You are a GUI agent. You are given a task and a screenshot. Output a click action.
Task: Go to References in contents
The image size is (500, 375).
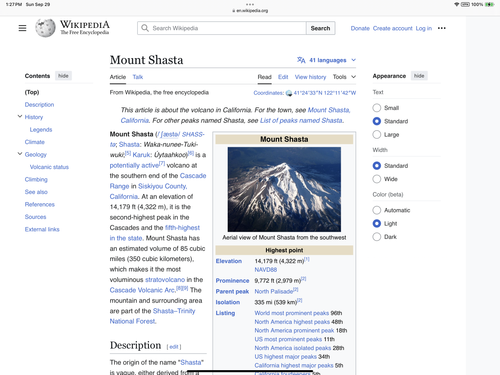coord(40,204)
